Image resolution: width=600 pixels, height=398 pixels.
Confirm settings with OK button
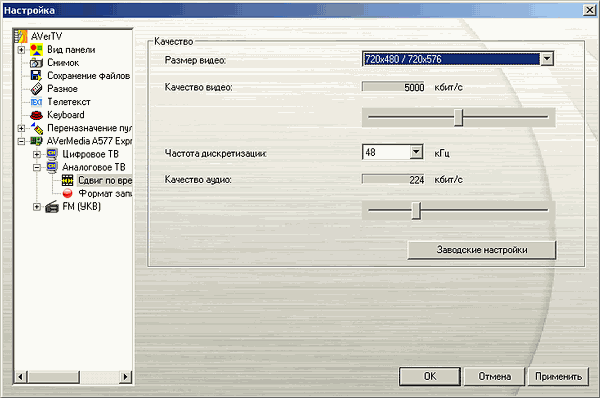[x=430, y=377]
